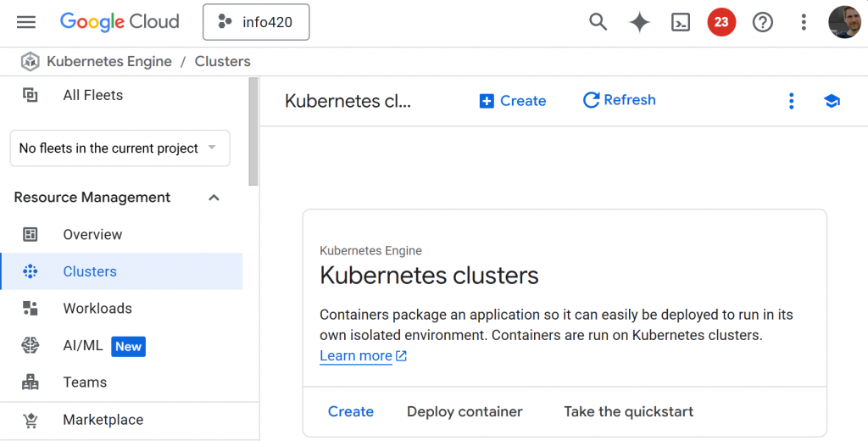Activate Cloud Shell terminal icon
The width and height of the screenshot is (868, 441).
pos(680,22)
